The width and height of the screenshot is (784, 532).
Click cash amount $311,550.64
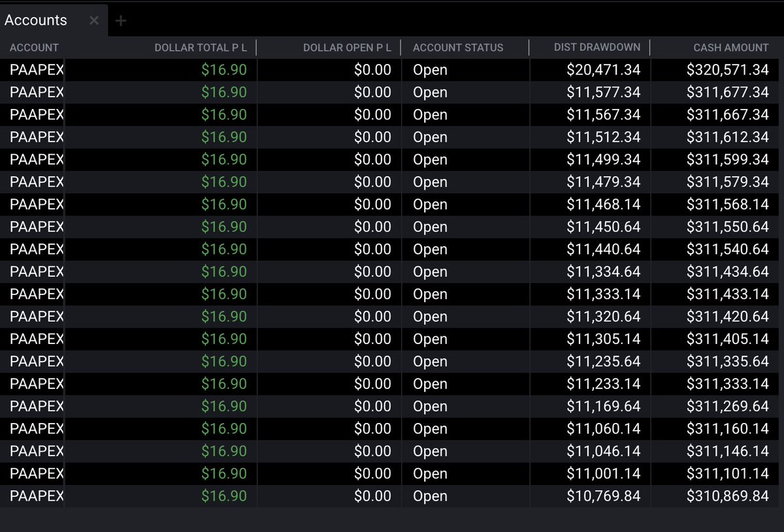pyautogui.click(x=728, y=227)
